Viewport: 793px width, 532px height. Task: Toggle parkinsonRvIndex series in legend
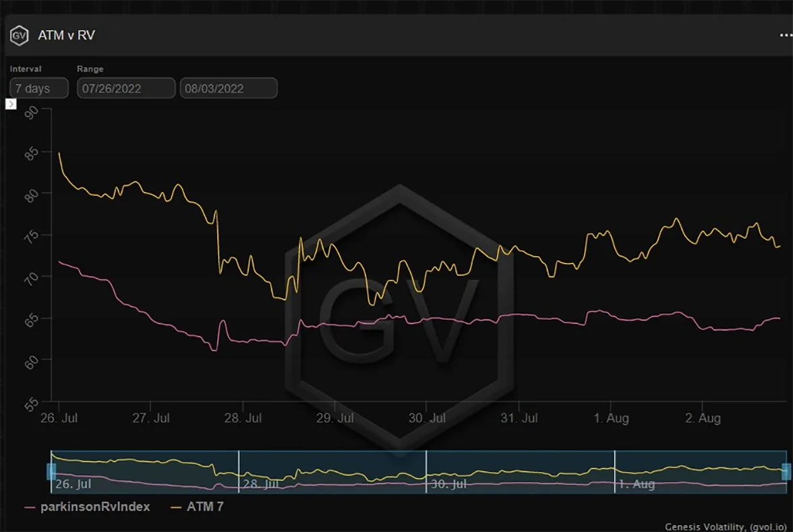click(87, 507)
